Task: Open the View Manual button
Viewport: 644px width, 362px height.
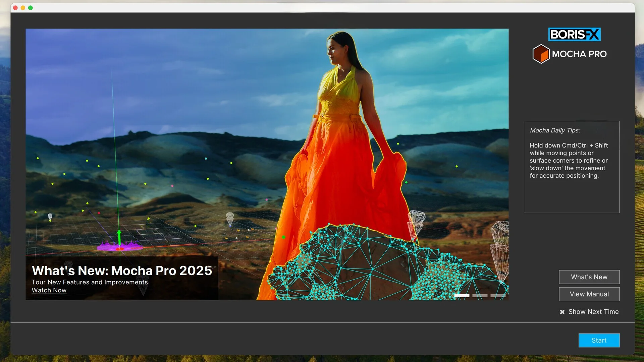Action: (x=589, y=294)
